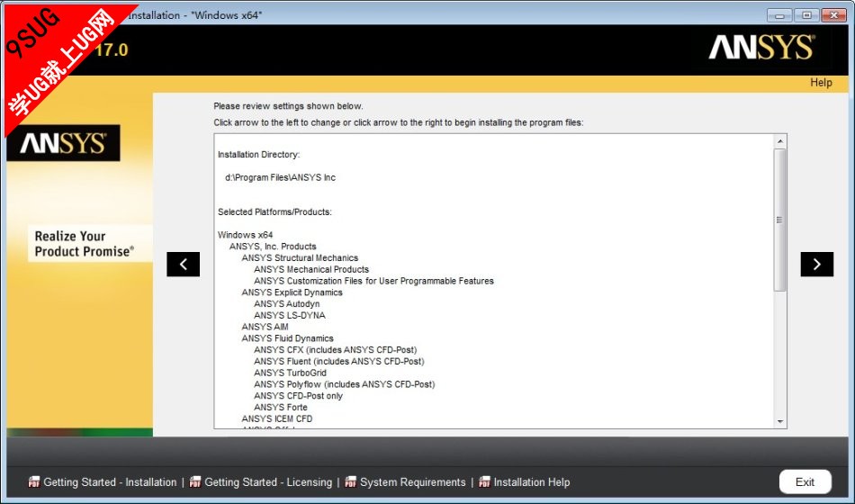Click the 'ANSYS CFD-Post only' line

298,395
